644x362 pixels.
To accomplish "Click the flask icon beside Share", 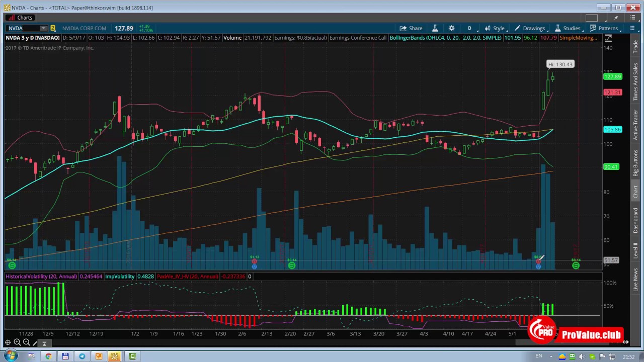I will coord(435,28).
